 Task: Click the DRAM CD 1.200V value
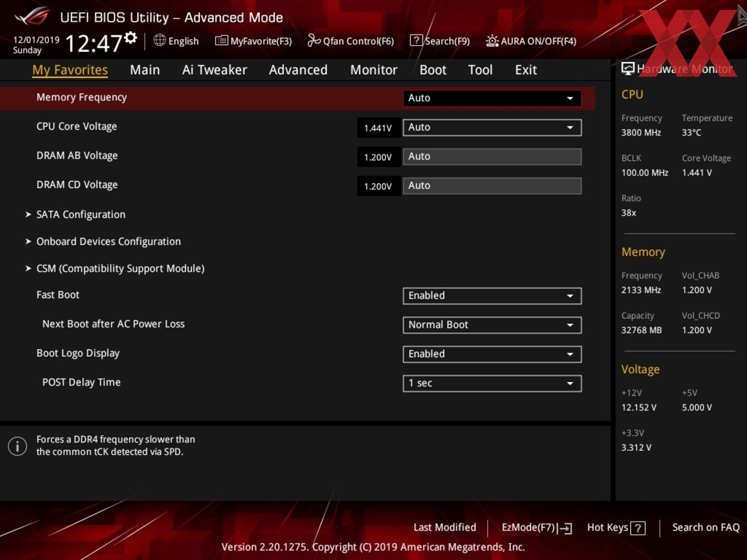[378, 186]
